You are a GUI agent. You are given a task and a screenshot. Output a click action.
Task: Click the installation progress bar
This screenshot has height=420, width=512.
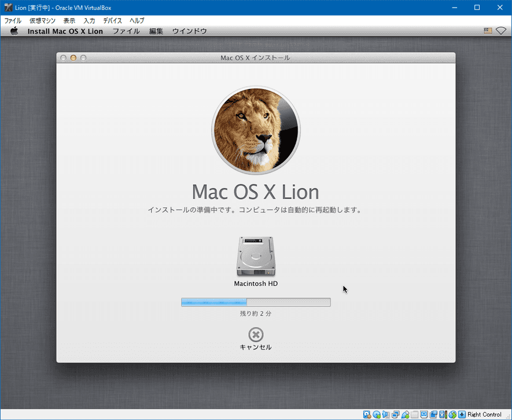pos(256,302)
